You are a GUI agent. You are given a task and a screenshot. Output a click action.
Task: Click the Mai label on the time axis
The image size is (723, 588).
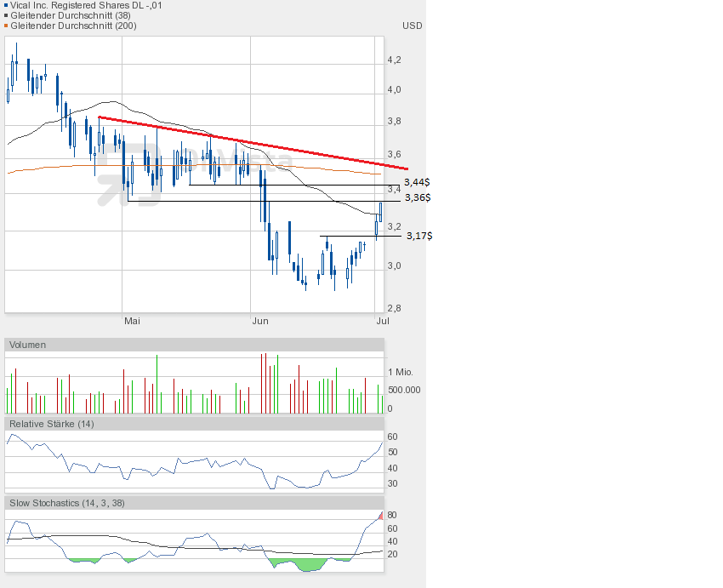tap(132, 321)
